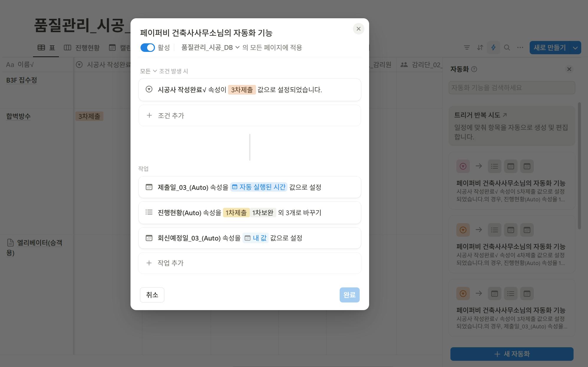Cancel with the 취소 button
The width and height of the screenshot is (588, 367).
152,295
